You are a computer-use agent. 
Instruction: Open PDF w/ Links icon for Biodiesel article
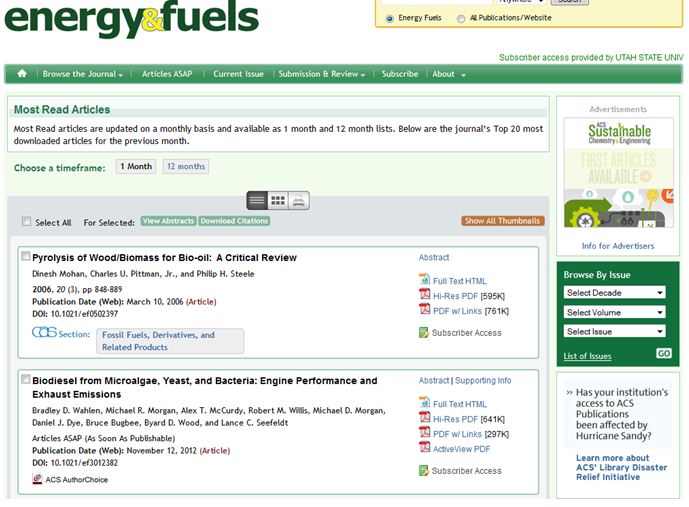(424, 432)
